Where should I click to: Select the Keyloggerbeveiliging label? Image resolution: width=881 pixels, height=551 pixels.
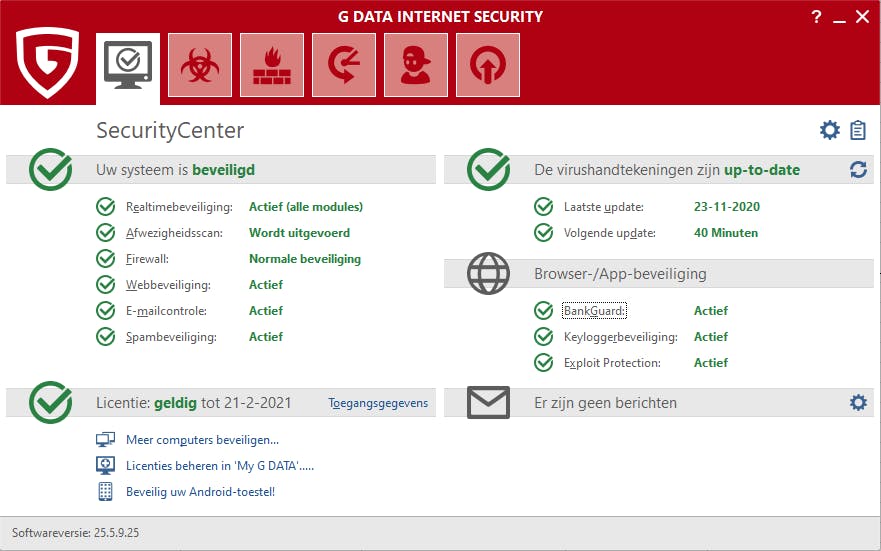pyautogui.click(x=621, y=337)
